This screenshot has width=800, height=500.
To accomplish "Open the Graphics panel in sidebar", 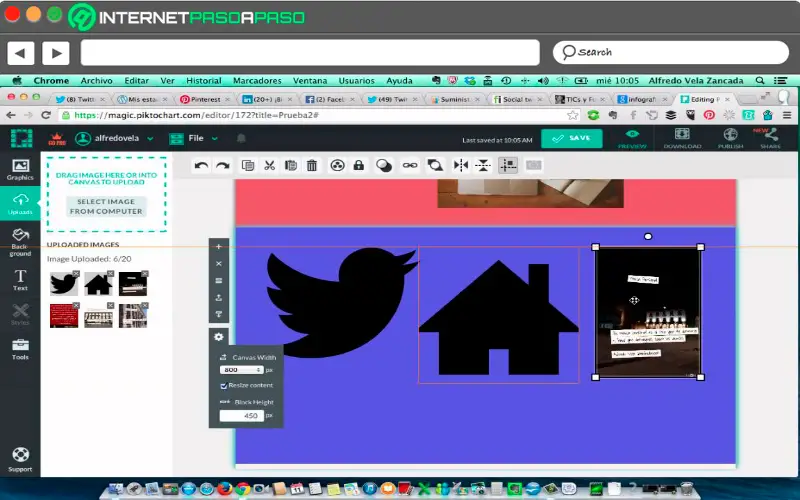I will [x=20, y=170].
